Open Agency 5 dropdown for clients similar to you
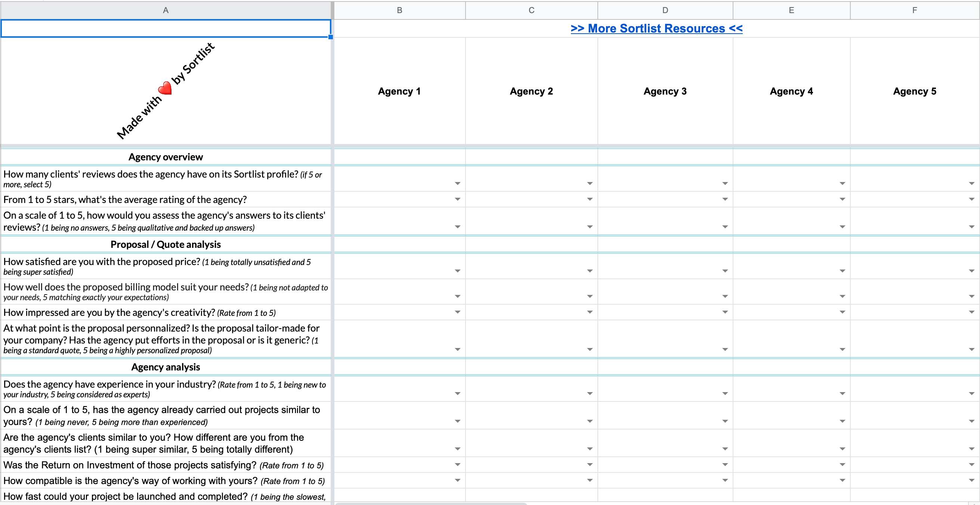The image size is (980, 505). click(x=972, y=449)
